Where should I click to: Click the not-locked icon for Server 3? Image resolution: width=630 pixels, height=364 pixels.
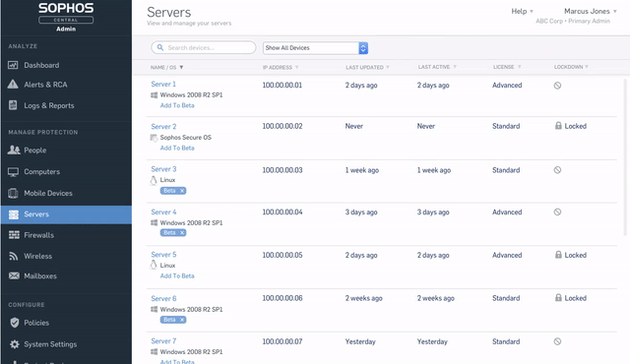point(557,170)
